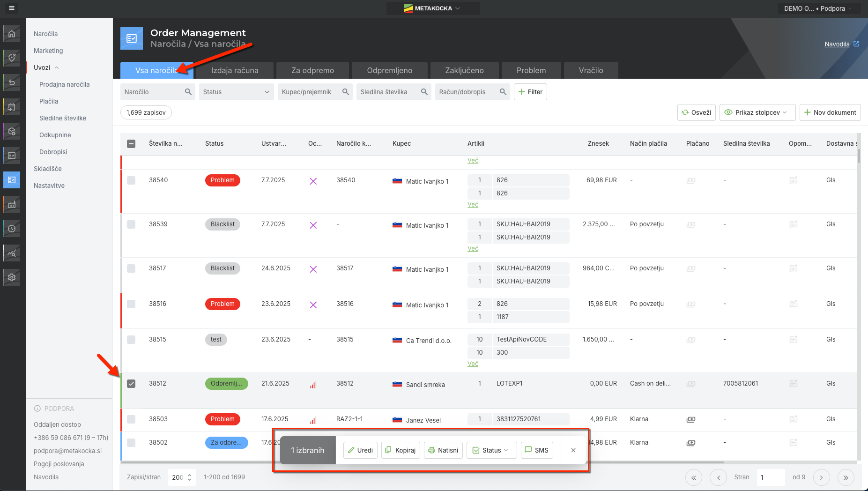This screenshot has width=868, height=491.
Task: Open the returns arrow icon in left rail
Action: point(12,82)
